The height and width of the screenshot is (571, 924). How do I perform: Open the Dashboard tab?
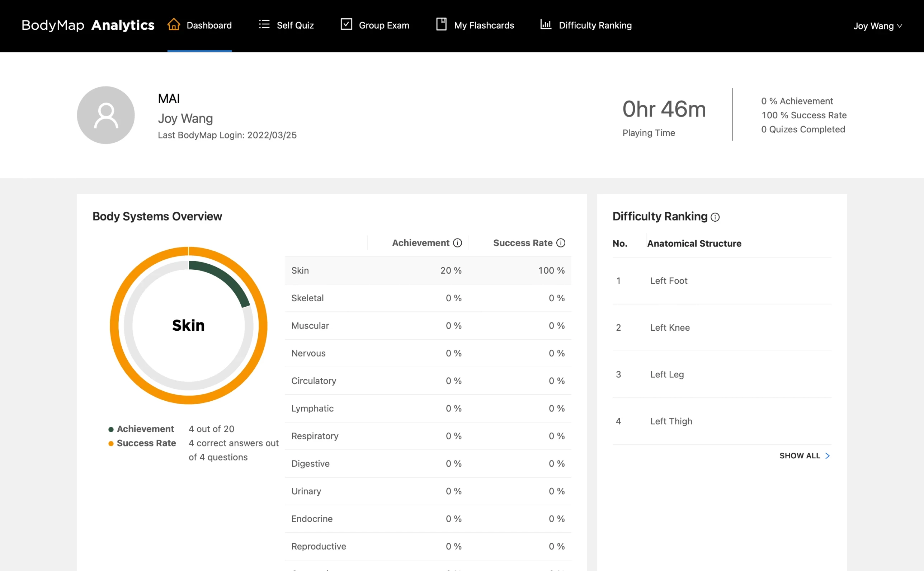point(199,25)
